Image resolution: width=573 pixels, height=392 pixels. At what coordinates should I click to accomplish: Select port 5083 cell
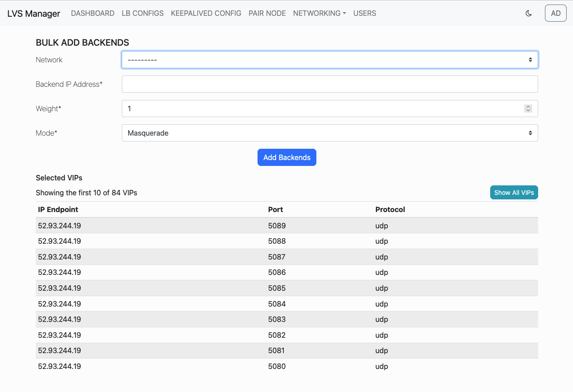click(277, 319)
